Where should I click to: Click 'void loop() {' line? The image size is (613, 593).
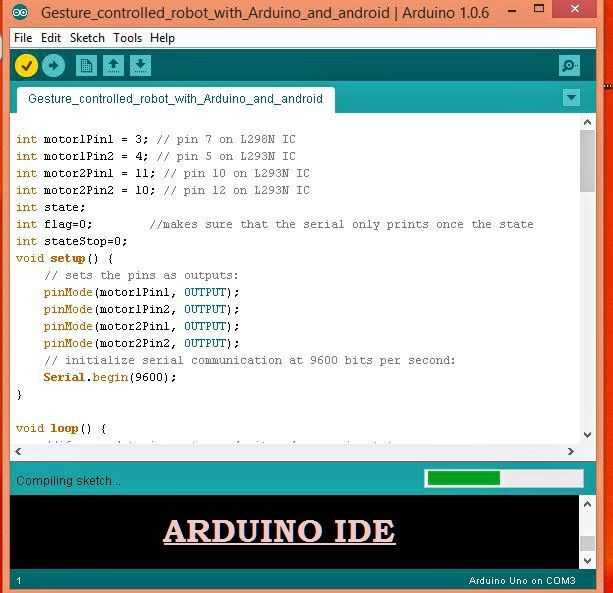tap(61, 428)
